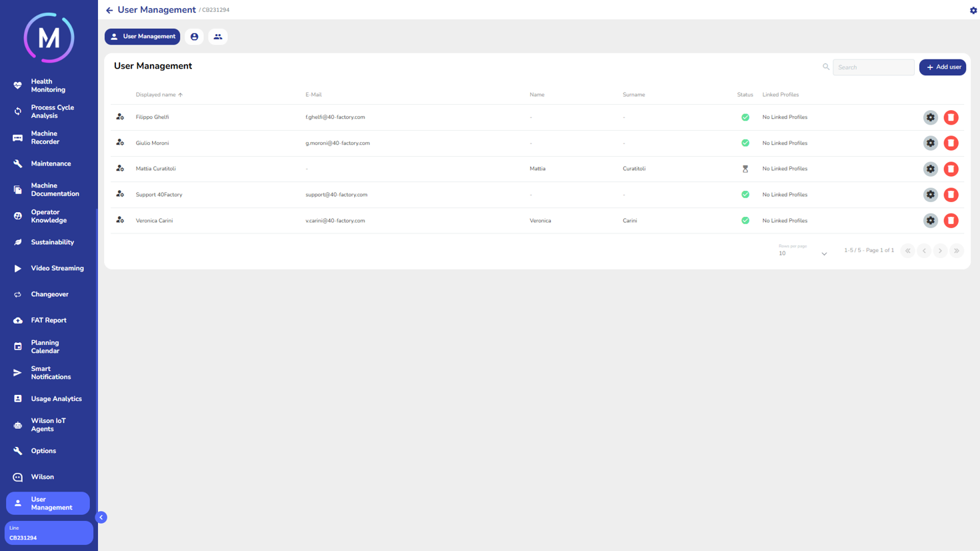The height and width of the screenshot is (551, 980).
Task: Switch to the groups tab icon
Action: pyautogui.click(x=218, y=37)
